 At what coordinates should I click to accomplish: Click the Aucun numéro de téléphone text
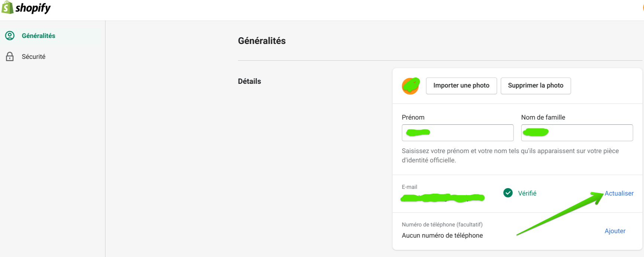[x=442, y=235]
